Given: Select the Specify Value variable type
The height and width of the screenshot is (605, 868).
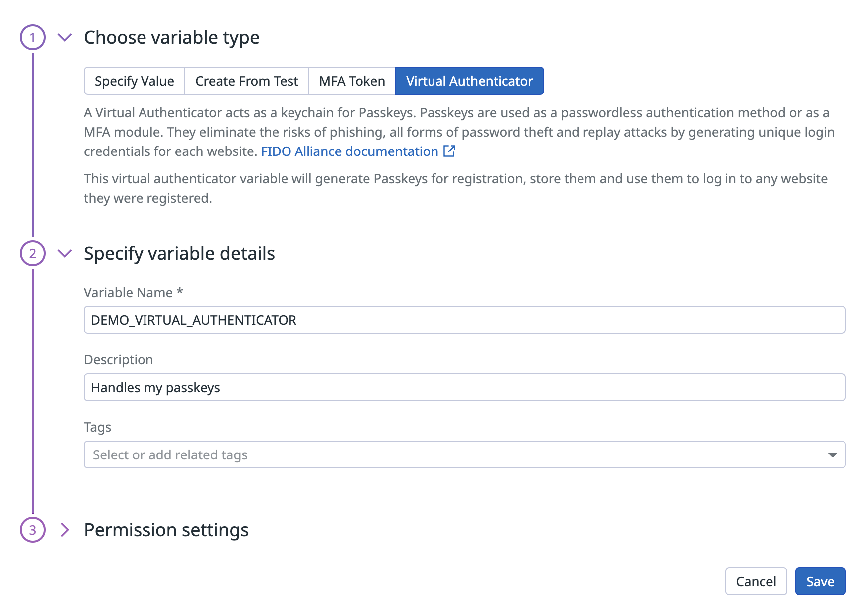Looking at the screenshot, I should coord(135,81).
